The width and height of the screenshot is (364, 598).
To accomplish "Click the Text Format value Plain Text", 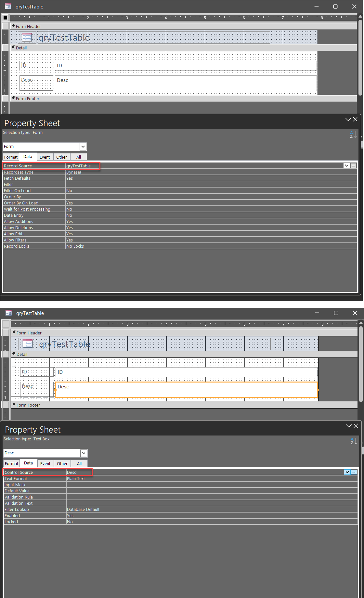I will (x=76, y=479).
